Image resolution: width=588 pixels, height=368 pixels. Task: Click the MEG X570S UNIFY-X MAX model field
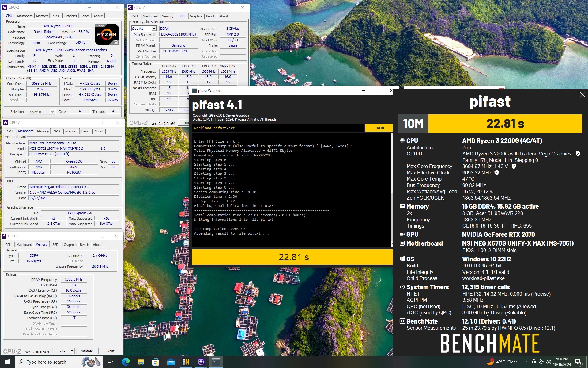click(x=58, y=148)
